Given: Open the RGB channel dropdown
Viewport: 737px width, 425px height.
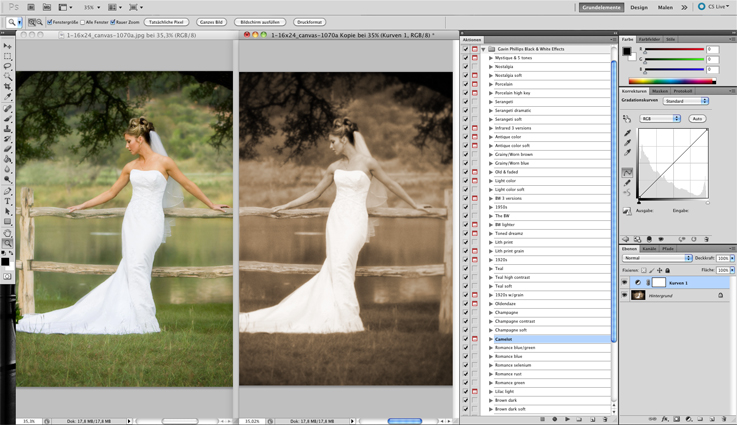Looking at the screenshot, I should pyautogui.click(x=660, y=118).
